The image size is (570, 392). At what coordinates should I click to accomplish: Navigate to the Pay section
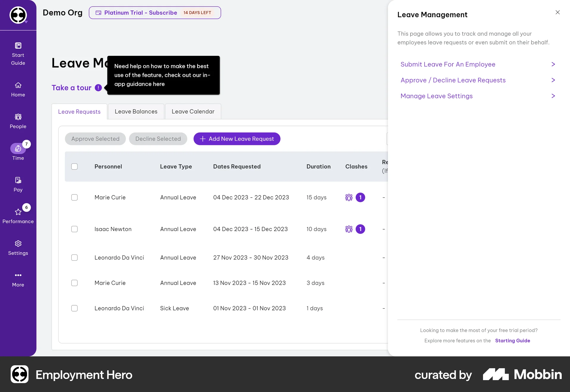[x=18, y=184]
